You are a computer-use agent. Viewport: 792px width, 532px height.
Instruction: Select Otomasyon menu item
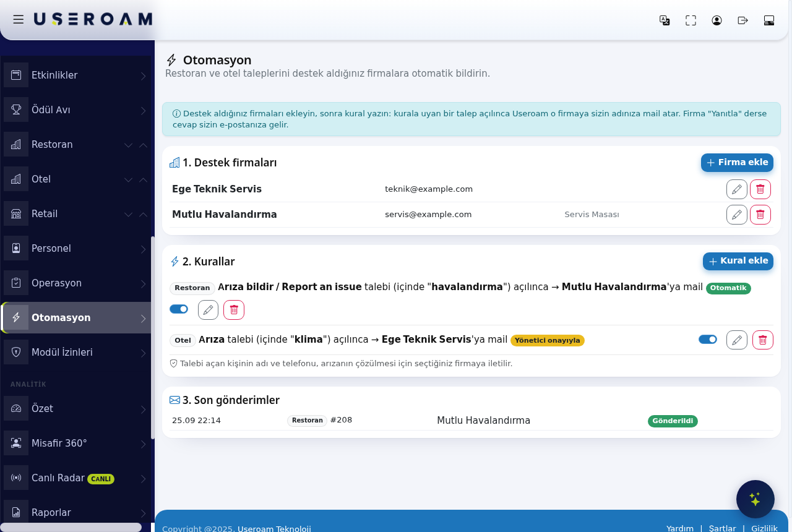pos(76,317)
